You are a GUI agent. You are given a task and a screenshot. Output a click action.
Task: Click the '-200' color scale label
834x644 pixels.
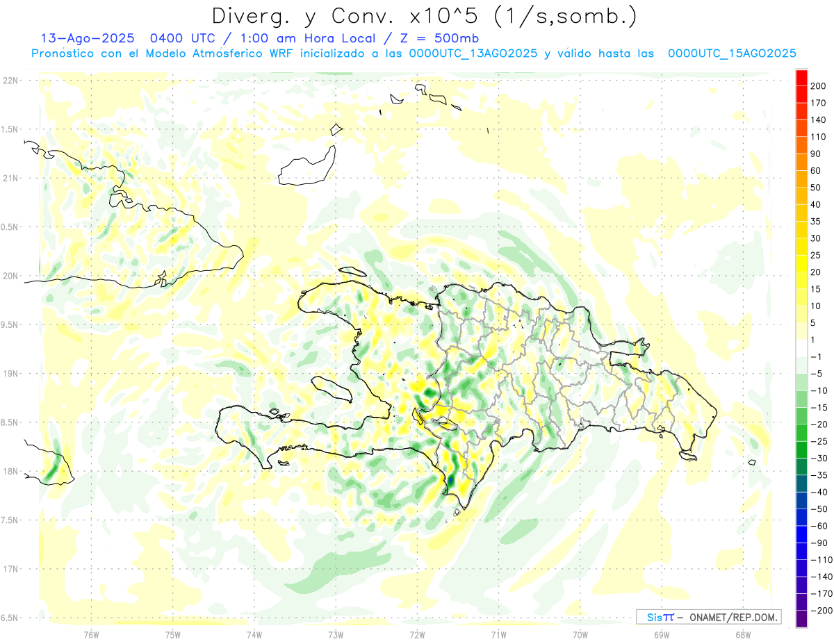coord(823,611)
